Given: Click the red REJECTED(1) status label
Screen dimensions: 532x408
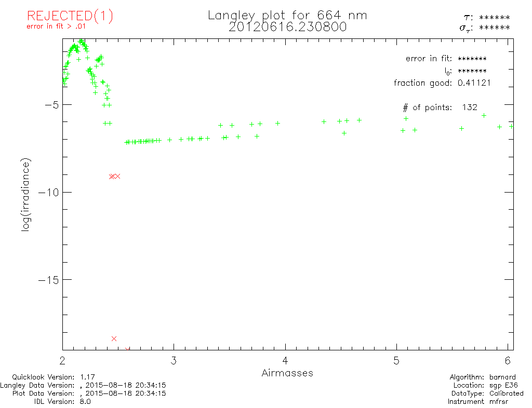Looking at the screenshot, I should pos(70,16).
